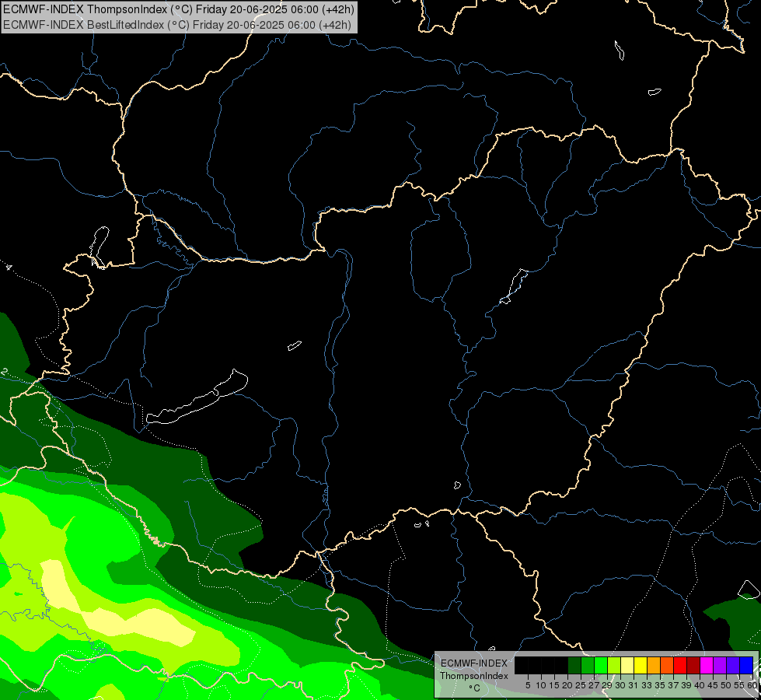This screenshot has width=761, height=700.
Task: Click the '°C' unit label in legend
Action: click(475, 688)
